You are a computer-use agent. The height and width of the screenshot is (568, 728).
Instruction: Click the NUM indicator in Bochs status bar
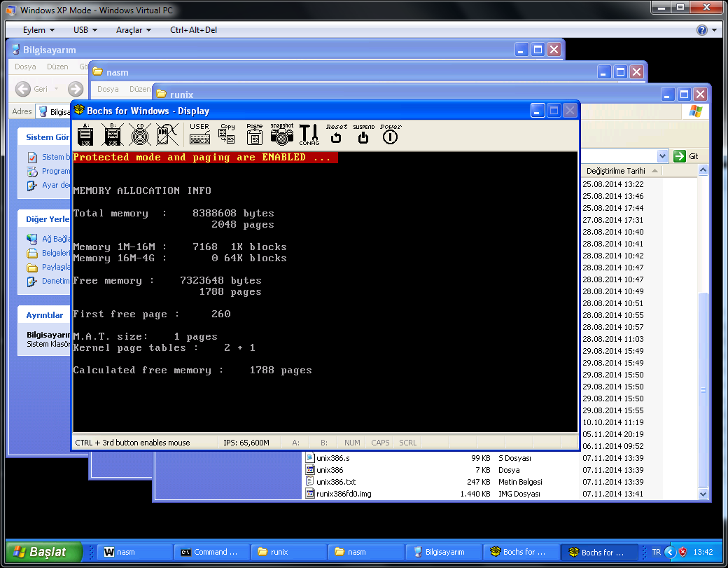pos(352,443)
